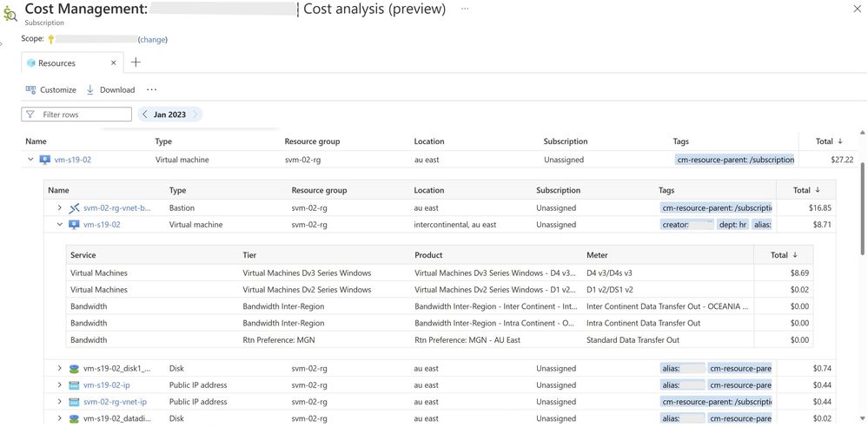Go to previous month before Jan 2023
The height and width of the screenshot is (427, 868).
click(x=144, y=115)
